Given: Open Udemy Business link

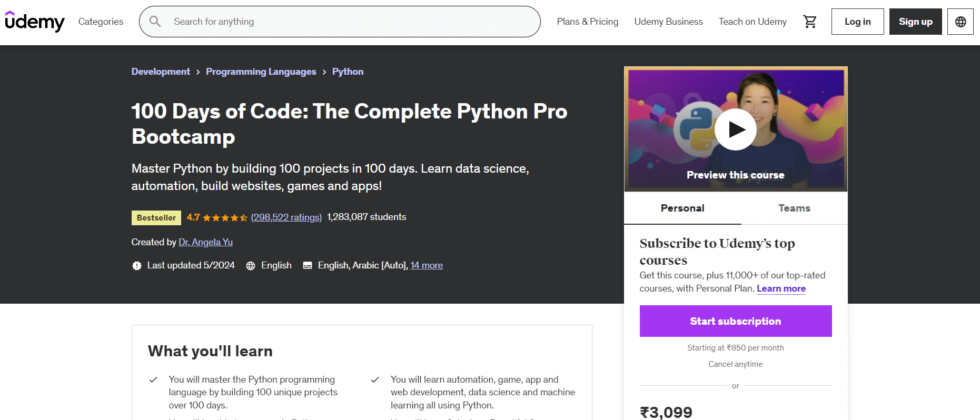Looking at the screenshot, I should 668,22.
